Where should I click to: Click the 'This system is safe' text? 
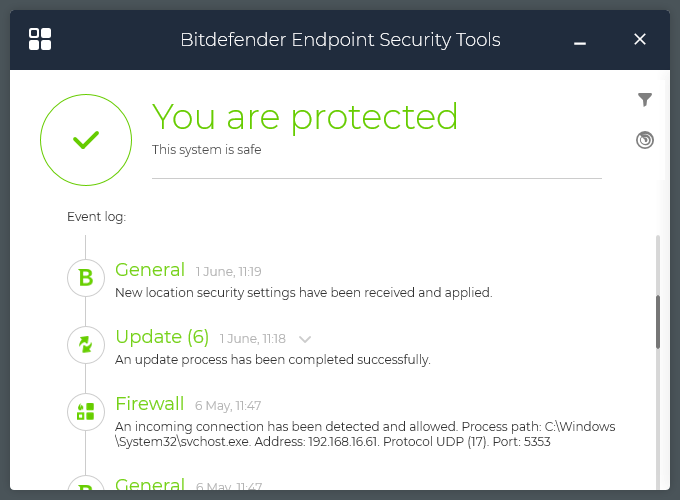[207, 150]
